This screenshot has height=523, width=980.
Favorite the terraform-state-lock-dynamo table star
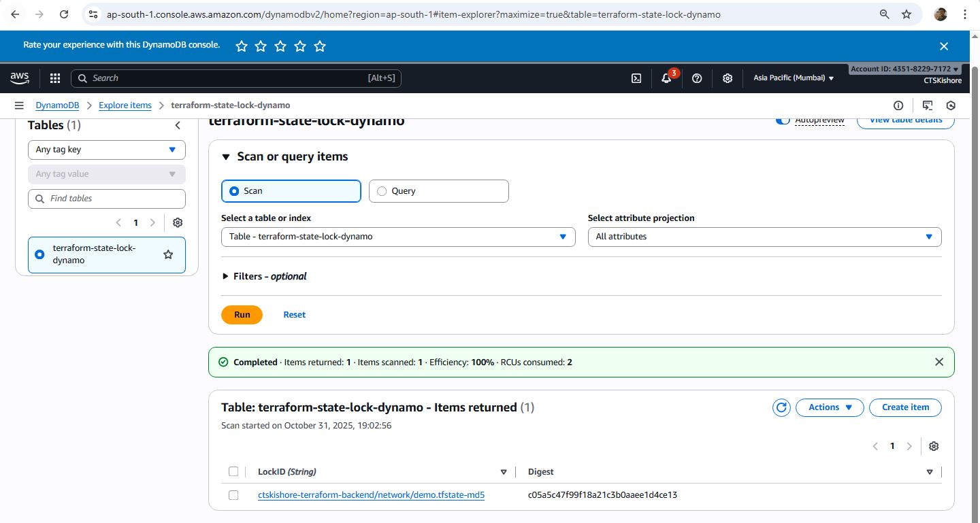[168, 254]
